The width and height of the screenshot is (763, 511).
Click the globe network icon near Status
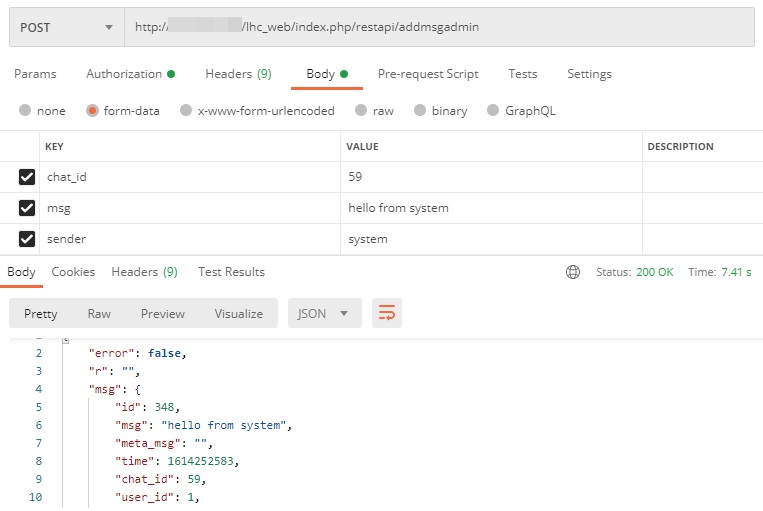coord(573,272)
